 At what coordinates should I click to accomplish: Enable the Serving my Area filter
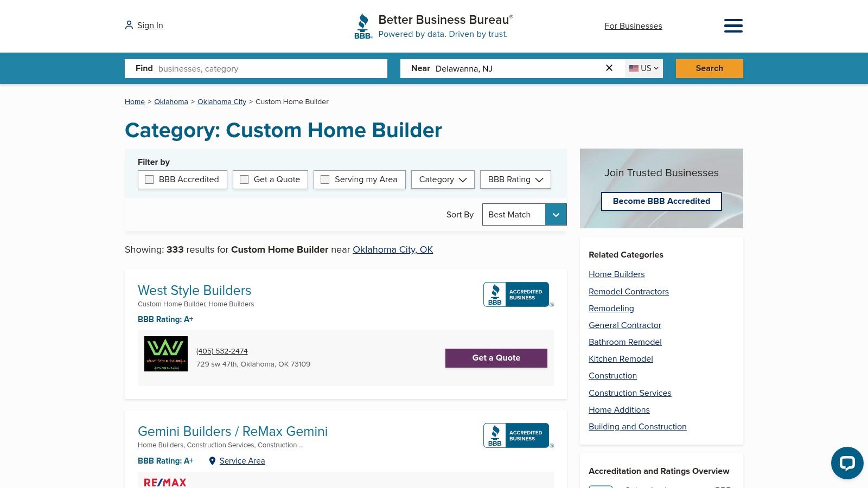[325, 179]
